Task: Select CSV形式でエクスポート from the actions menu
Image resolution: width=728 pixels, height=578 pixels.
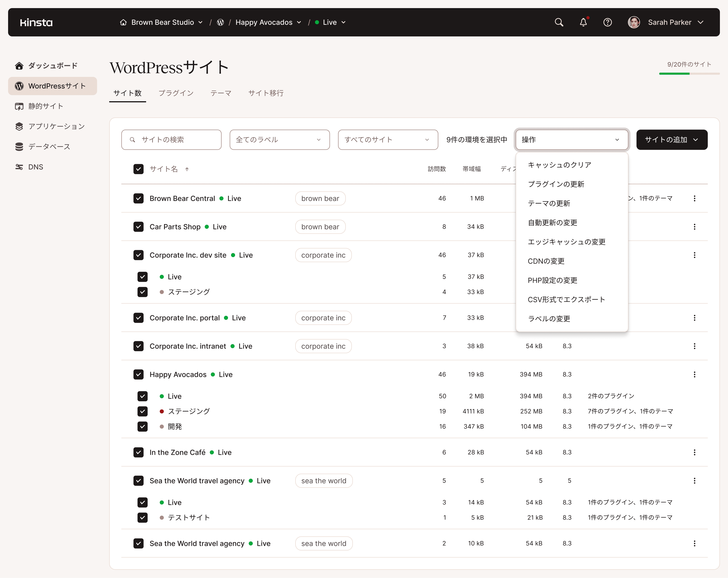Action: [566, 299]
